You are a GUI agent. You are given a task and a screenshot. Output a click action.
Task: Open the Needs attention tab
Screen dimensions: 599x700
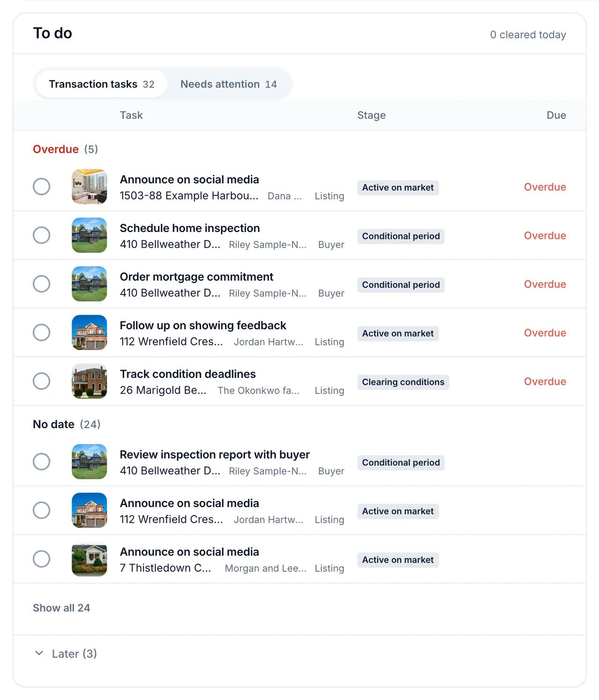(x=228, y=84)
